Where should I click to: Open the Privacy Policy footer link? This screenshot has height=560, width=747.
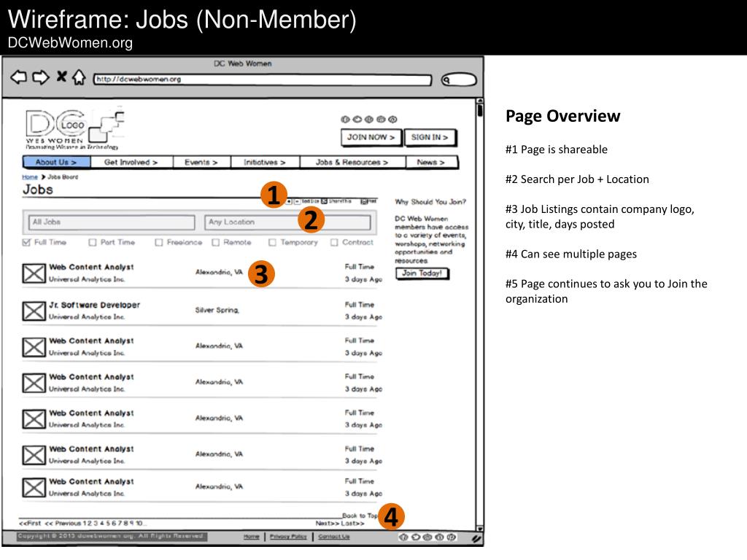point(288,537)
